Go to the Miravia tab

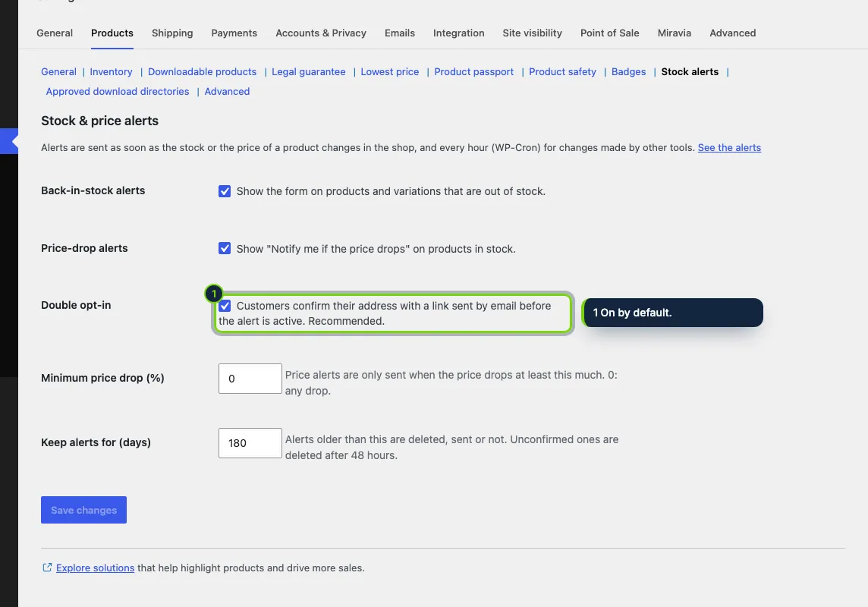[x=675, y=33]
